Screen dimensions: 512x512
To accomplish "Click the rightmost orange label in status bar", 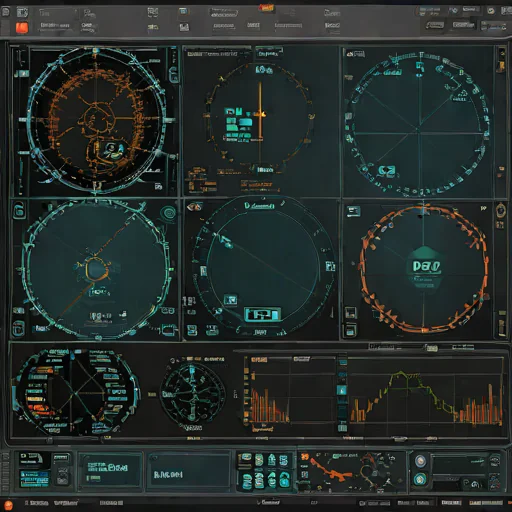I will point(485,503).
